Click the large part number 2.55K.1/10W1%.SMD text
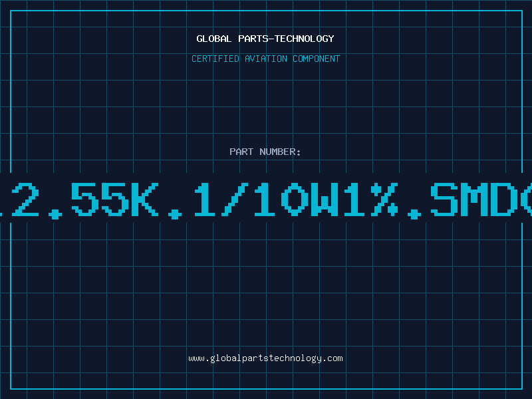This screenshot has width=532, height=399. (266, 200)
